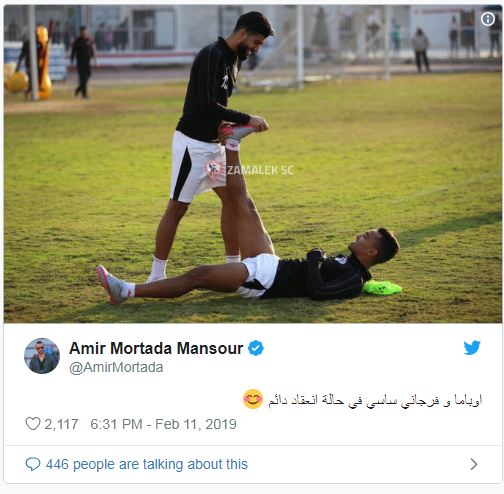
Task: Click the player lying on grass
Action: click(248, 265)
